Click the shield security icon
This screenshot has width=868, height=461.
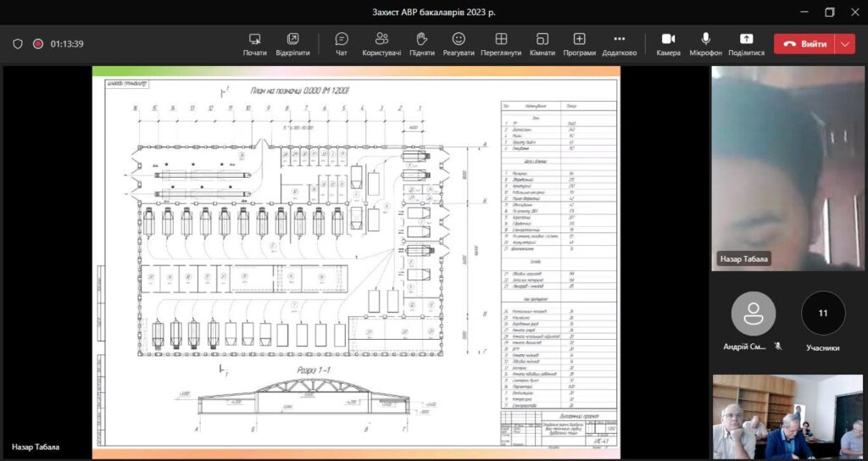[18, 44]
